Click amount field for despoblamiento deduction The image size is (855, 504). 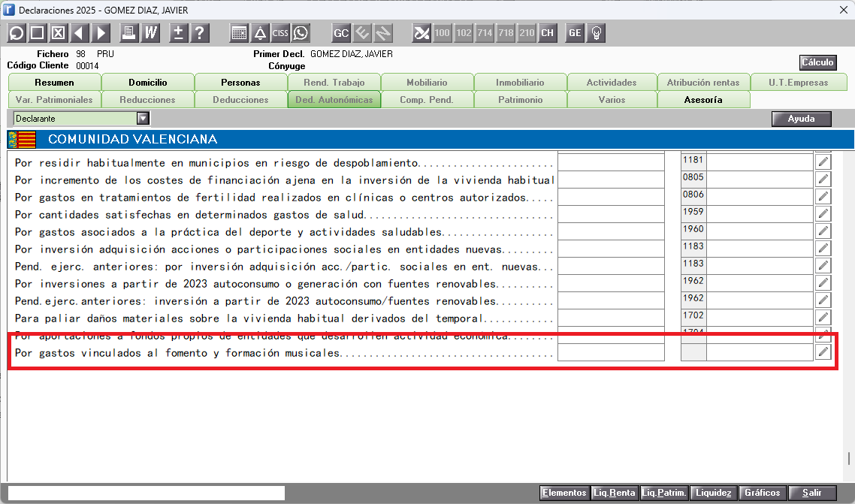(611, 162)
